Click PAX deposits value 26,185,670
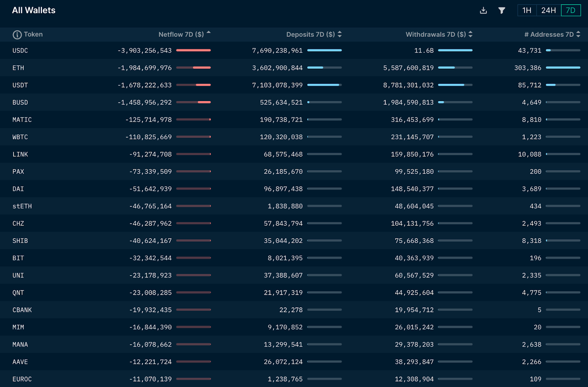This screenshot has width=588, height=387. tap(283, 171)
